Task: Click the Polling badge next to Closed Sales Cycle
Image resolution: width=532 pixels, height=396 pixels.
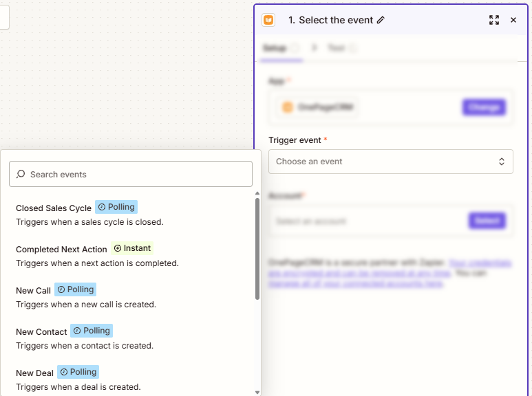Action: pos(116,207)
